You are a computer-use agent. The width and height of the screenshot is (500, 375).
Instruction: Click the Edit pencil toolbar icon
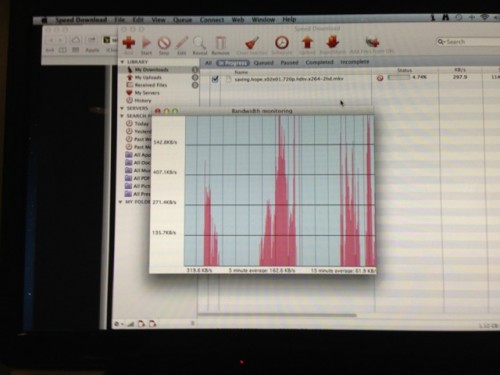182,43
